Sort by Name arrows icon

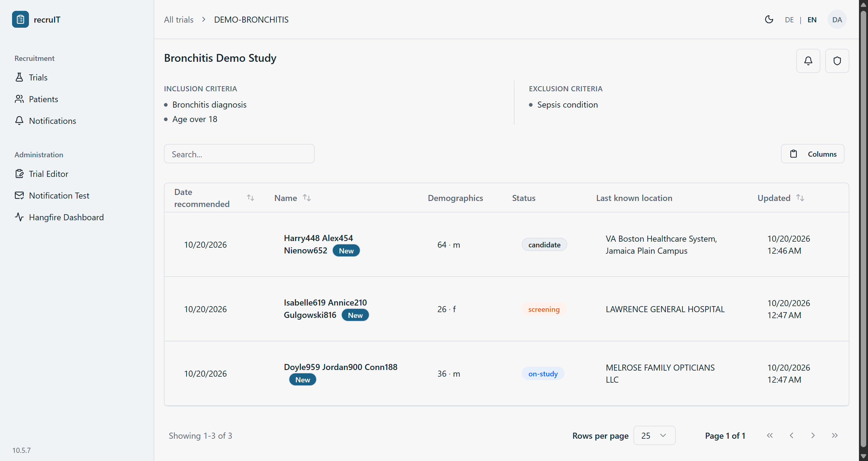[307, 198]
